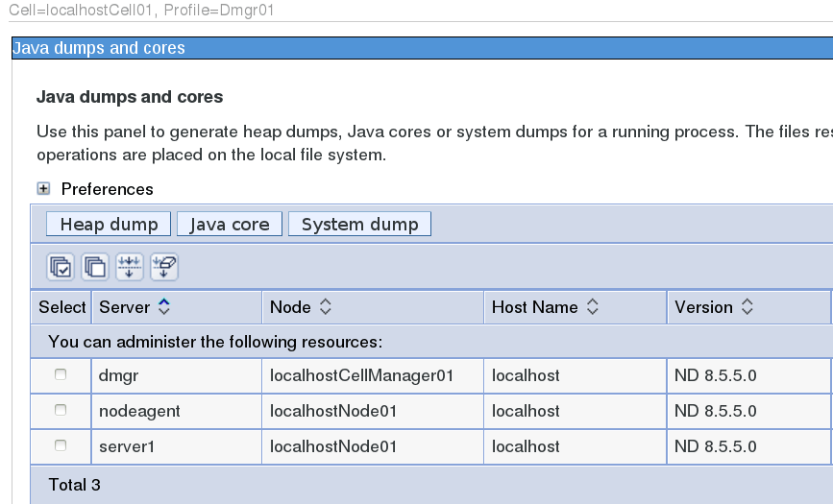Click ND 8.5.5.0 version in server1 row
The image size is (833, 504).
click(715, 446)
